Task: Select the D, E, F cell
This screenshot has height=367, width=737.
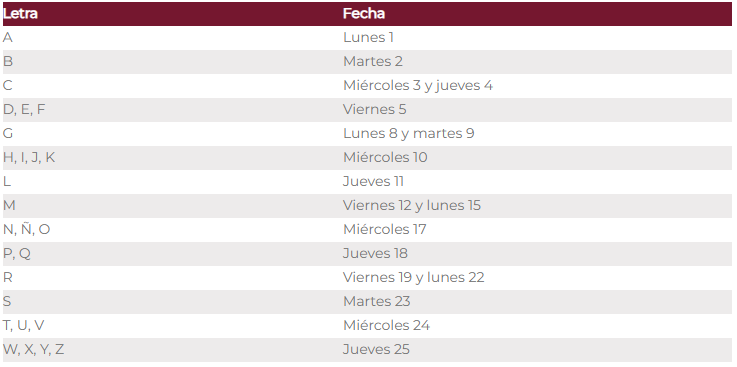Action: [24, 109]
